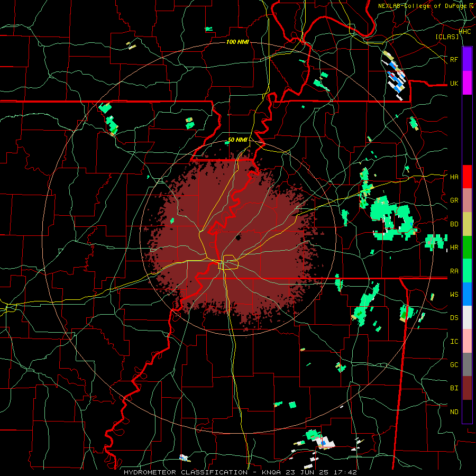Screen dimensions: 476x476
Task: Click the 'ND' legend label
Action: [x=454, y=412]
